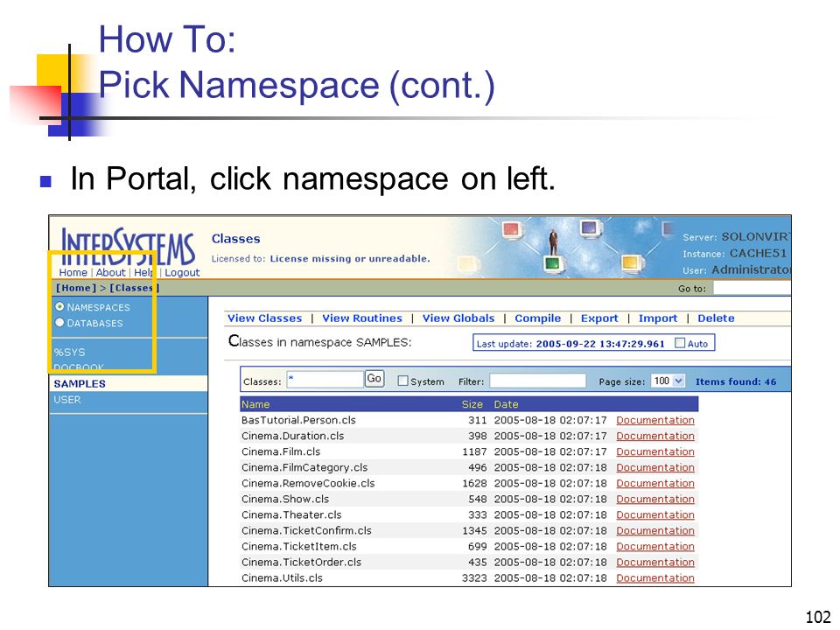Sort by the Date column header

pyautogui.click(x=506, y=404)
